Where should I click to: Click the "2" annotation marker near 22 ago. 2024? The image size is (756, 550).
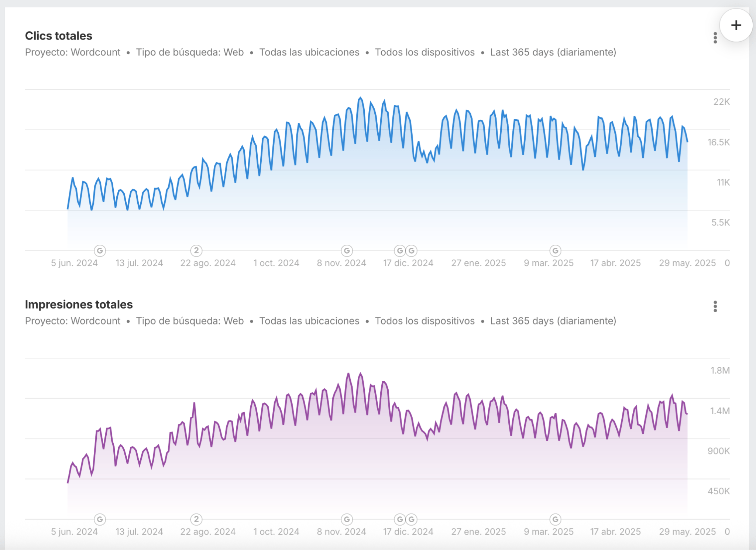pos(196,250)
